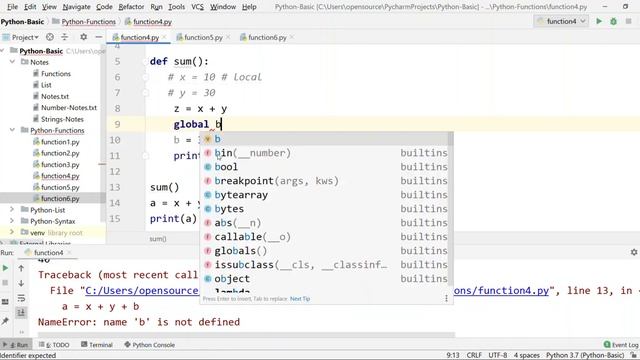
Task: Switch to the function5.py editor tab
Action: pyautogui.click(x=203, y=37)
